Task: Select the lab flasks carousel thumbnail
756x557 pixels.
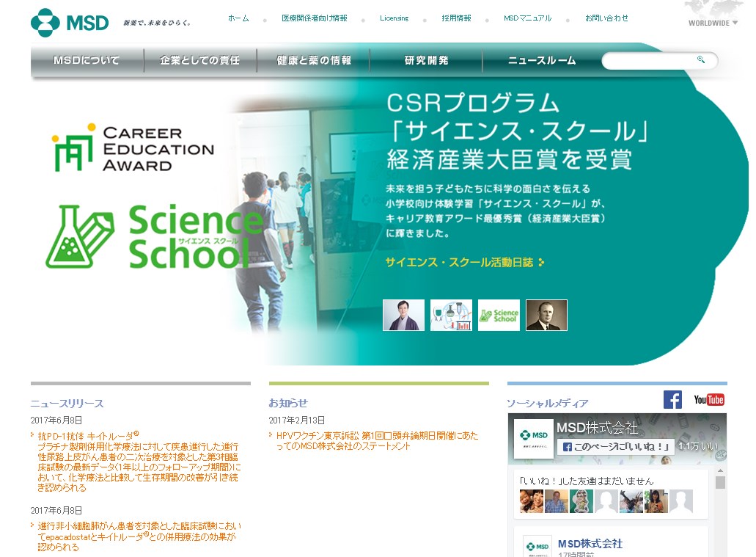Action: [x=451, y=315]
